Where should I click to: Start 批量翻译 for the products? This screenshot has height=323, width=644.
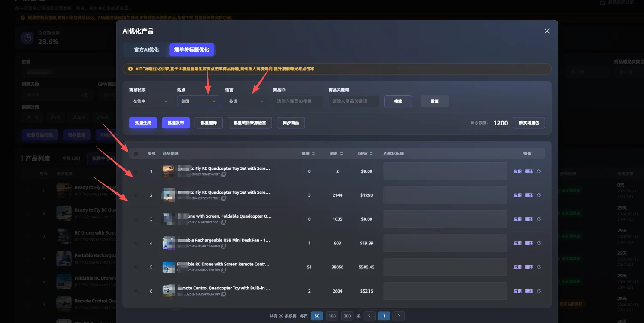[209, 123]
